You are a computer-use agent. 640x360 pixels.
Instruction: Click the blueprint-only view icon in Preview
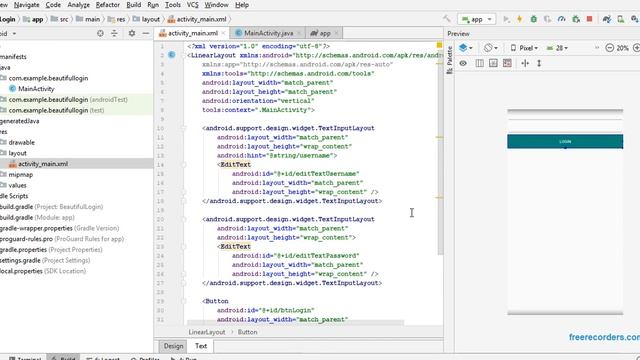tap(480, 63)
